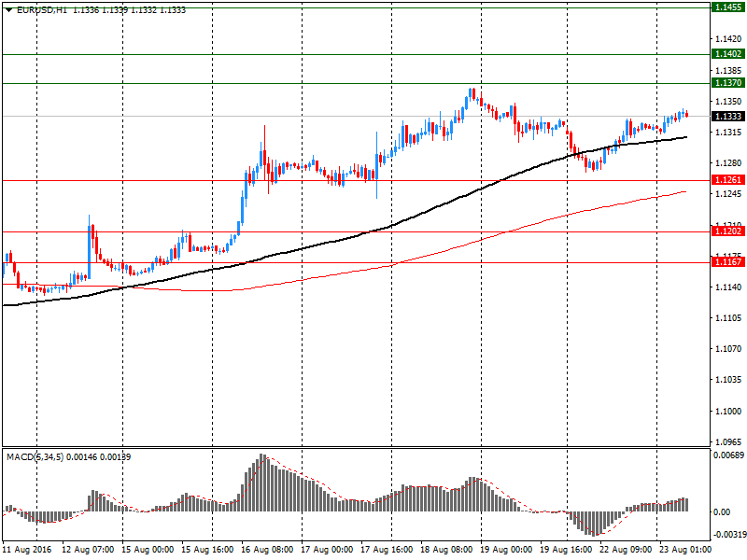This screenshot has width=747, height=560.
Task: Click the red 1.1202 support level label
Action: (728, 231)
